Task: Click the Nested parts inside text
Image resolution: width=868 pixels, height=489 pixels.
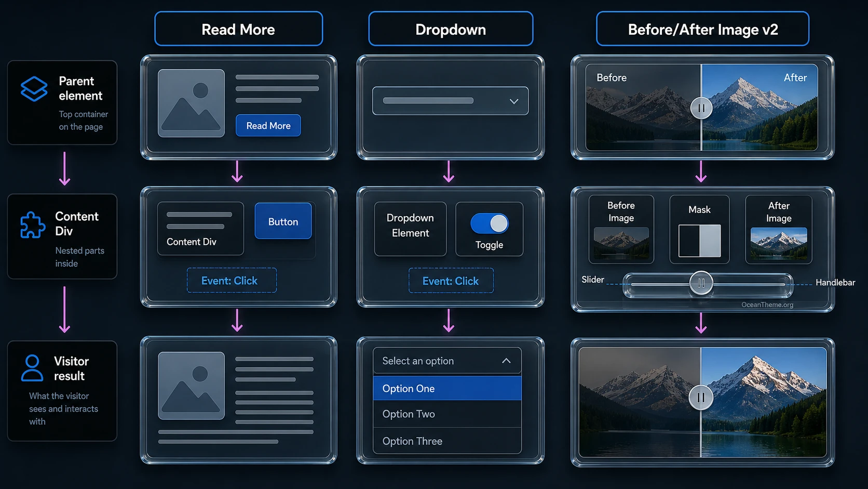Action: pos(79,257)
